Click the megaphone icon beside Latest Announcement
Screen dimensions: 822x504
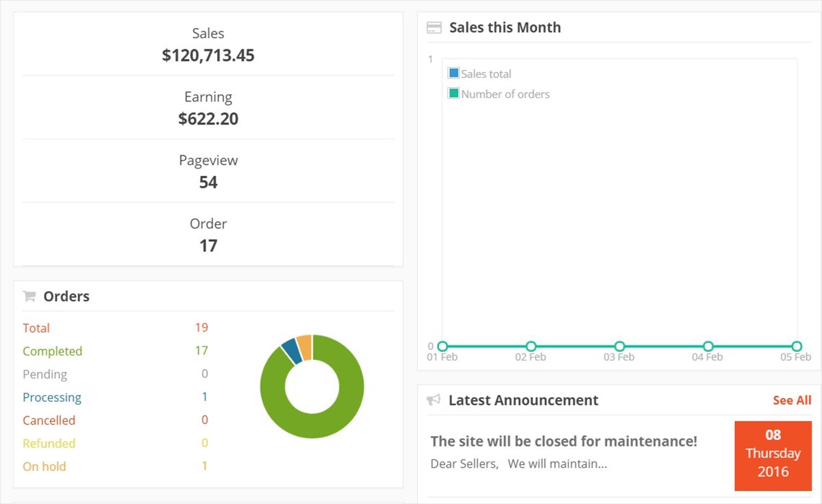click(434, 400)
